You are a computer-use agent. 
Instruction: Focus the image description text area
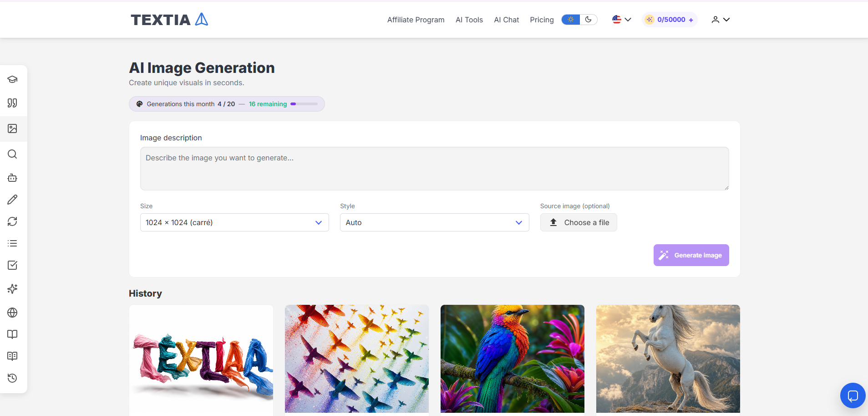click(434, 169)
